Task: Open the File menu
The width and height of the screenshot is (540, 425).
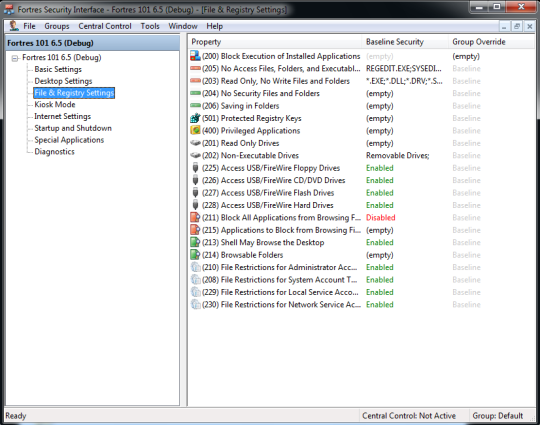Action: 29,26
